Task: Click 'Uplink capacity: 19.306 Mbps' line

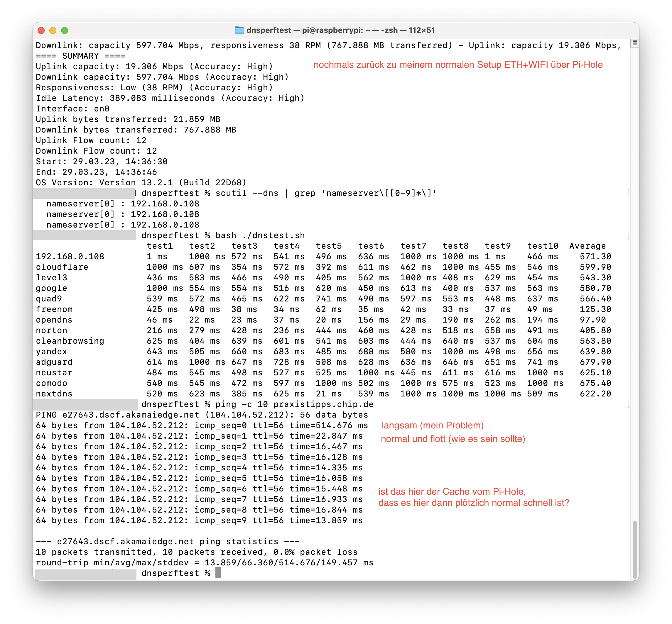Action: pyautogui.click(x=154, y=66)
